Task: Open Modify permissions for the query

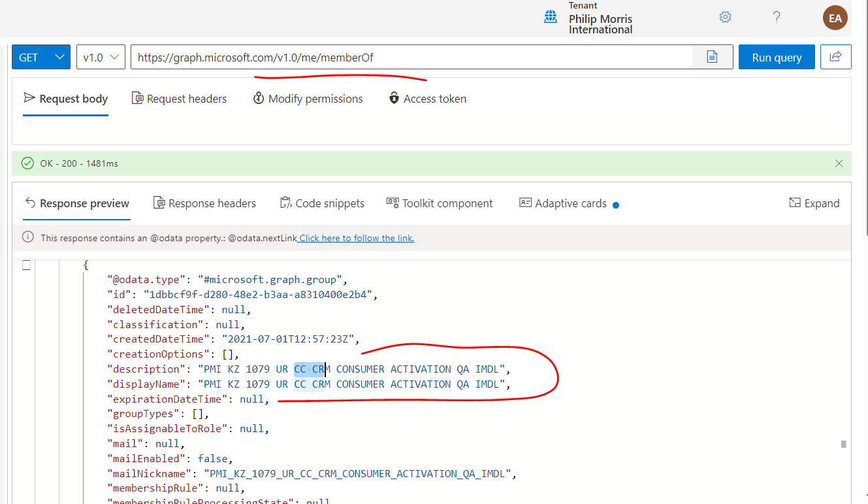Action: click(x=308, y=98)
